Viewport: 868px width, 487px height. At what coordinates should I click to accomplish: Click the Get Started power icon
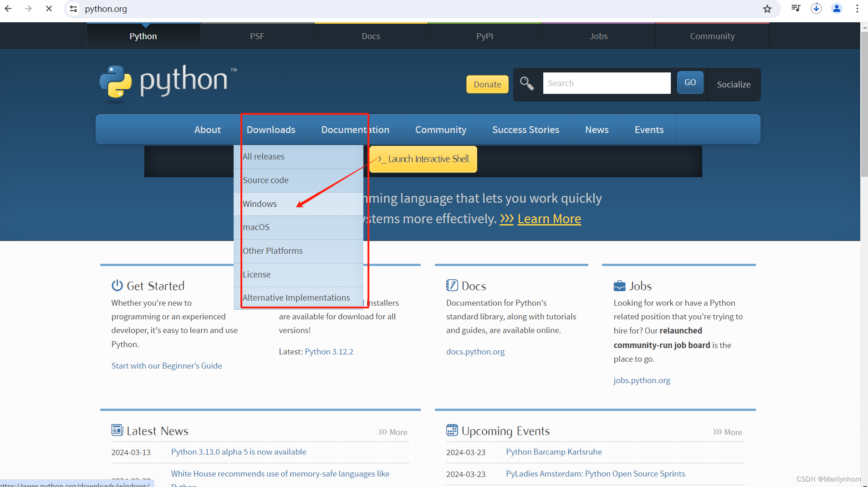(117, 285)
